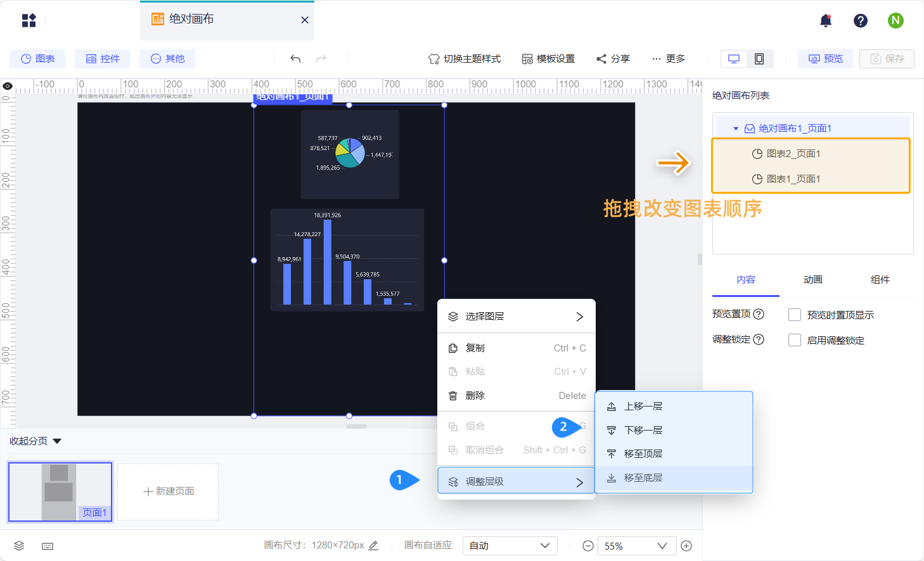This screenshot has width=924, height=561.
Task: Click the 绝对画布 document tab
Action: click(227, 20)
